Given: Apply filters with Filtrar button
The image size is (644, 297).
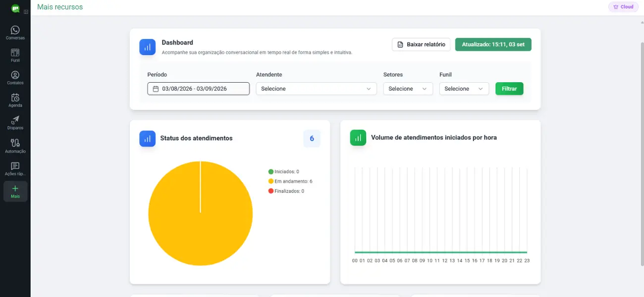Looking at the screenshot, I should (x=509, y=89).
